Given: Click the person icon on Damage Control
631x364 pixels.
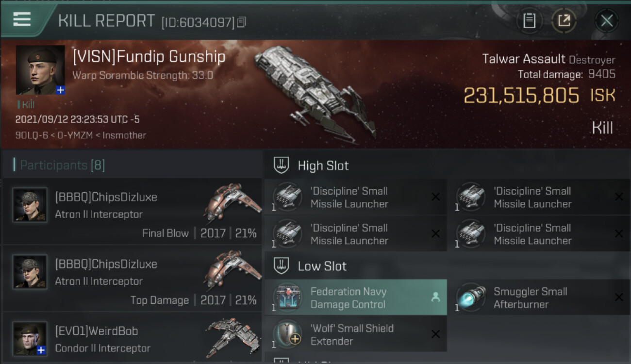Looking at the screenshot, I should 435,298.
